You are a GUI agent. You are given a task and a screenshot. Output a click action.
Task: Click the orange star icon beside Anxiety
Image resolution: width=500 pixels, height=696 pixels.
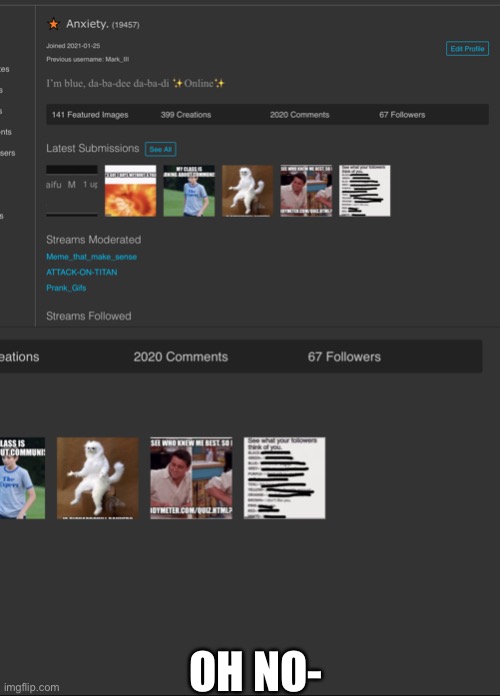tap(53, 24)
